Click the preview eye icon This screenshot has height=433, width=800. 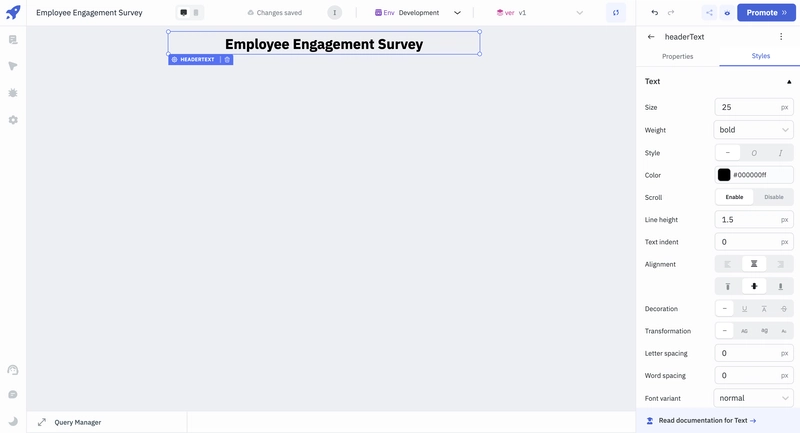[727, 13]
